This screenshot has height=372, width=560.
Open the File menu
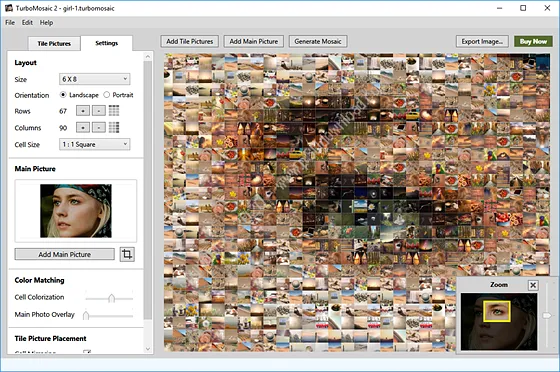coord(10,22)
